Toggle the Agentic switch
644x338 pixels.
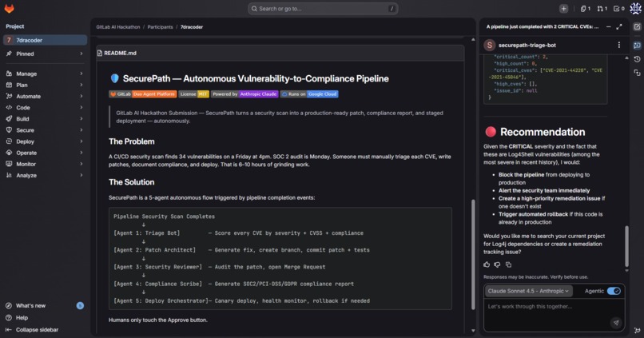pyautogui.click(x=614, y=291)
